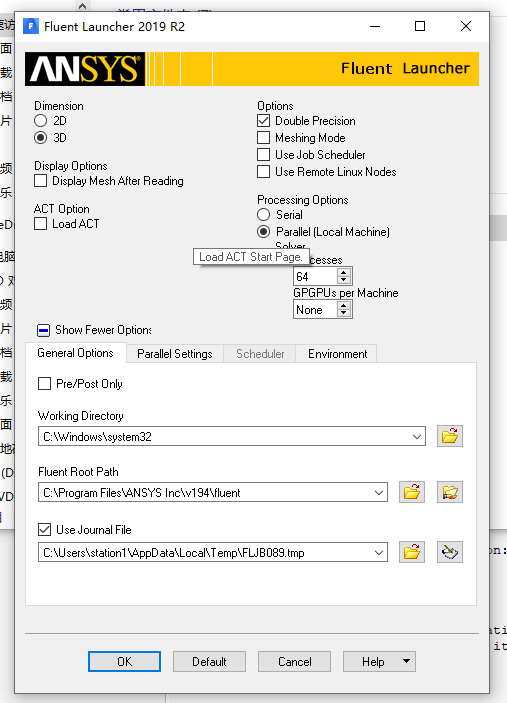Expand the Working Directory dropdown
The height and width of the screenshot is (703, 507).
pos(417,436)
